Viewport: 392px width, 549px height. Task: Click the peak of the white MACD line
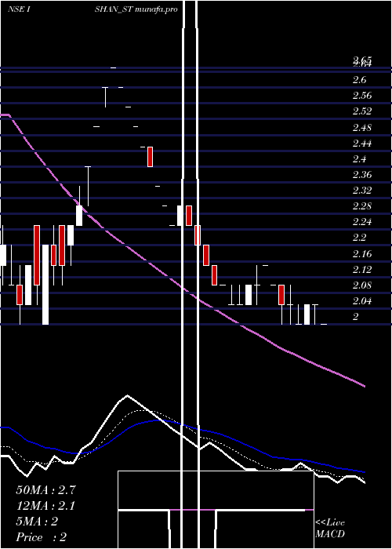[x=127, y=396]
